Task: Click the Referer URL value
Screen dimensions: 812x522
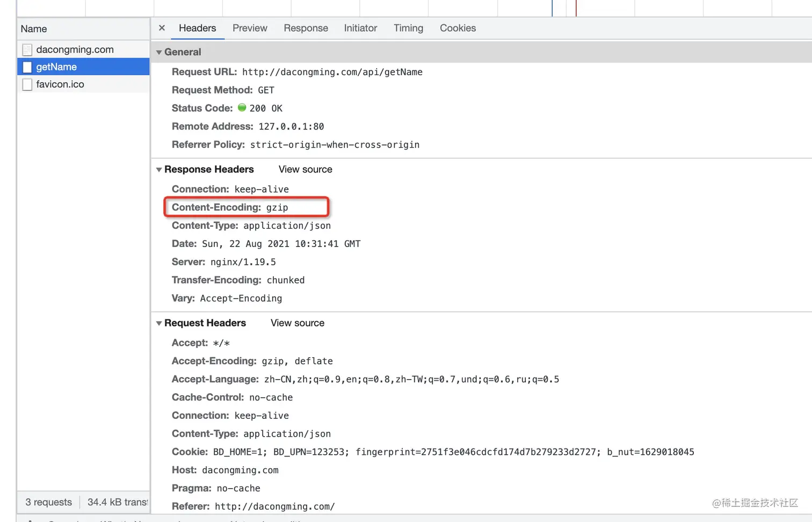Action: point(275,506)
